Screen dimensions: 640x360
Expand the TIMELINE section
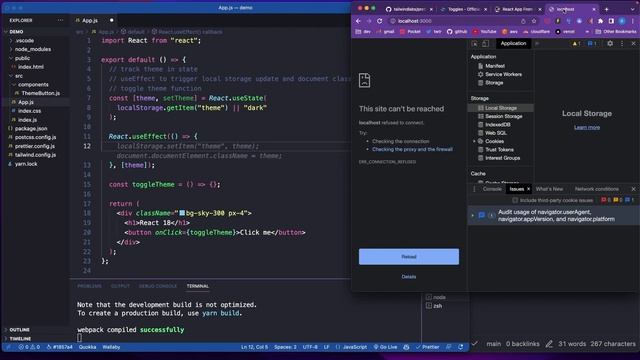click(20, 338)
